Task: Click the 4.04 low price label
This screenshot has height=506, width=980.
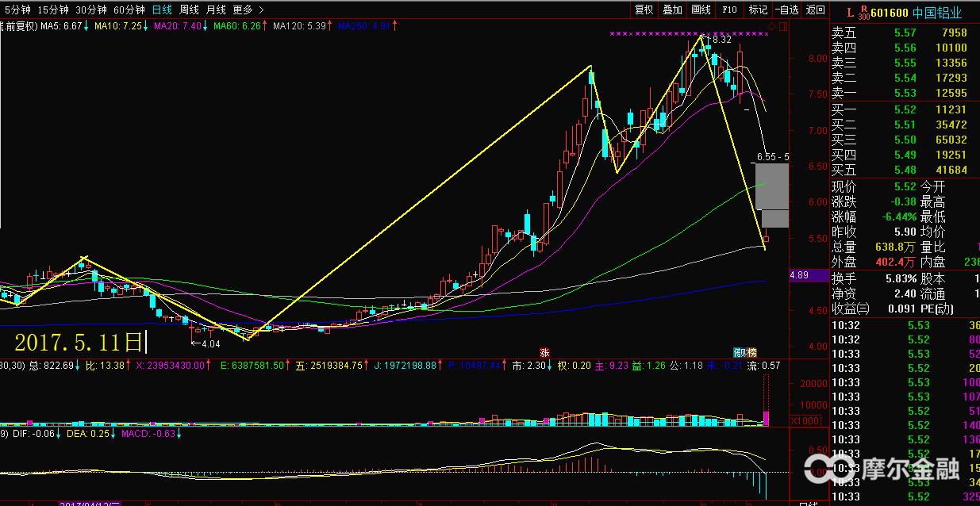Action: [209, 344]
